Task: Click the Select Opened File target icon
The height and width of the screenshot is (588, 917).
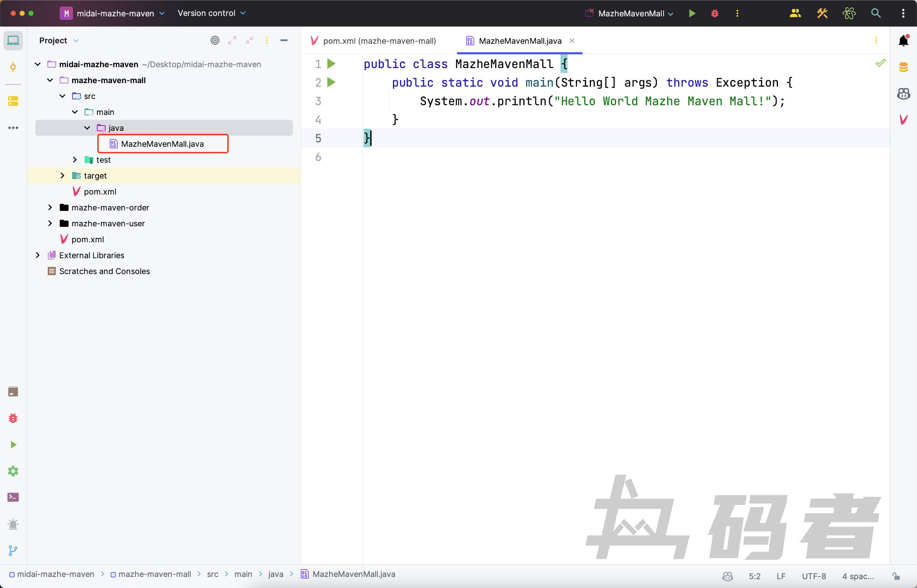Action: [215, 40]
